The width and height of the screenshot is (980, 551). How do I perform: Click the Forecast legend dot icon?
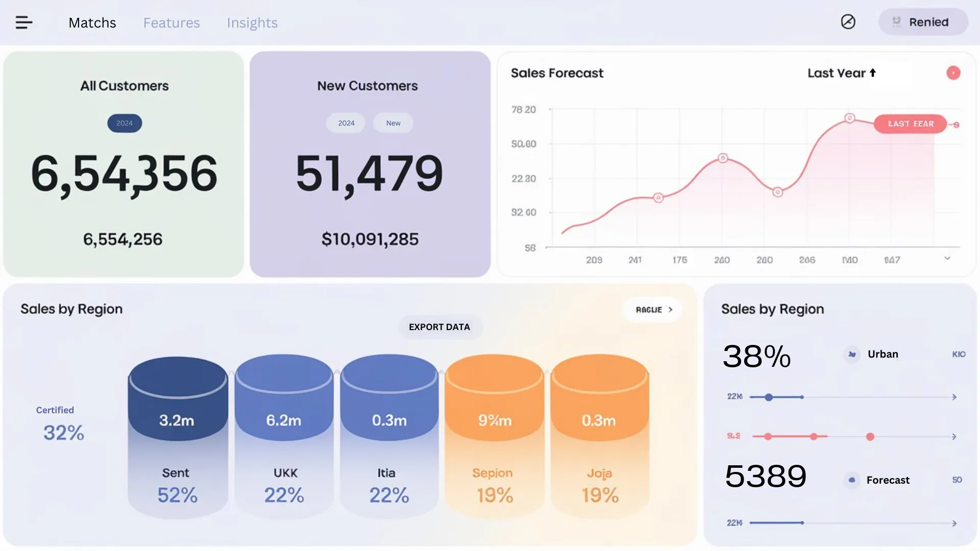coord(851,480)
